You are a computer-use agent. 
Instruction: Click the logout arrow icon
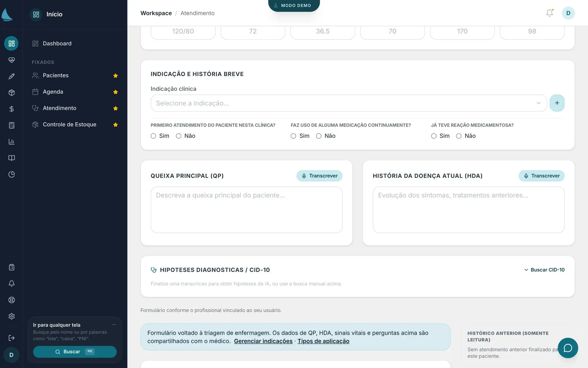coord(11,338)
